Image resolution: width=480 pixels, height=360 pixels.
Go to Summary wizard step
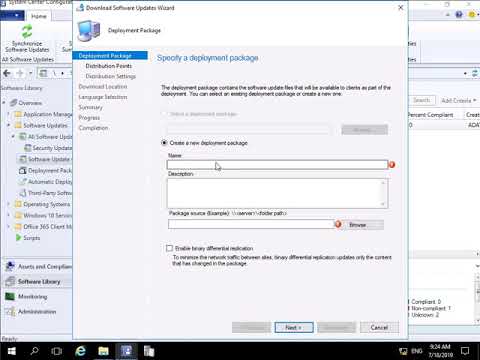(90, 107)
